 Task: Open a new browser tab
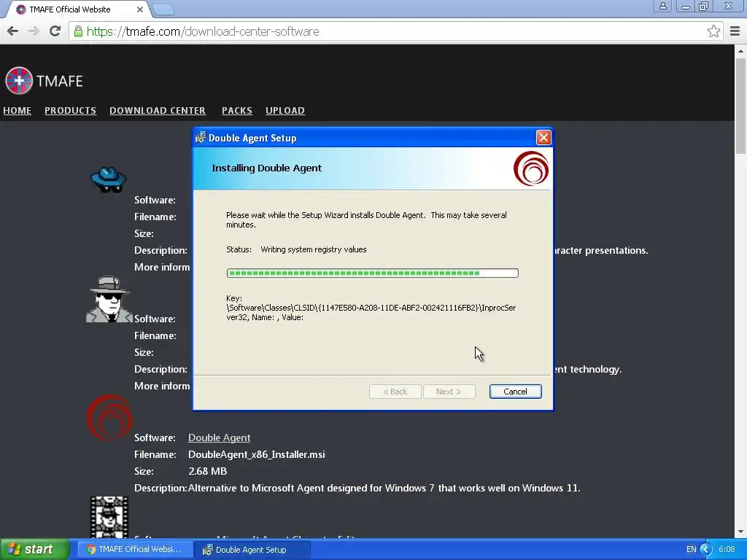coord(163,9)
